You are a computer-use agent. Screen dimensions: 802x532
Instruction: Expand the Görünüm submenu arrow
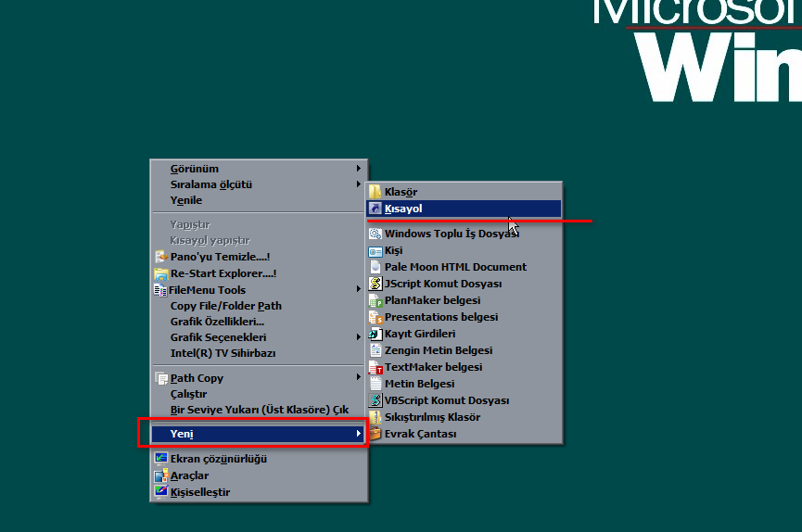[359, 169]
